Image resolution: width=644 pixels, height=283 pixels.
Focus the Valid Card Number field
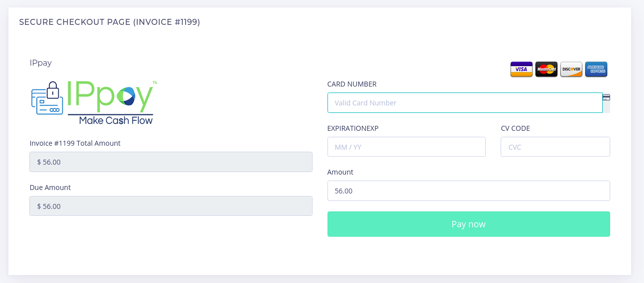(464, 103)
